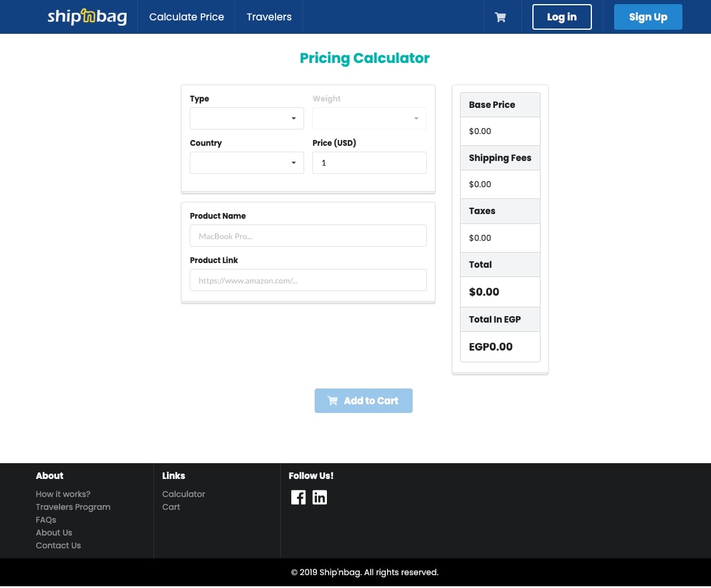Image resolution: width=711 pixels, height=588 pixels.
Task: Open the Facebook page icon
Action: tap(298, 497)
